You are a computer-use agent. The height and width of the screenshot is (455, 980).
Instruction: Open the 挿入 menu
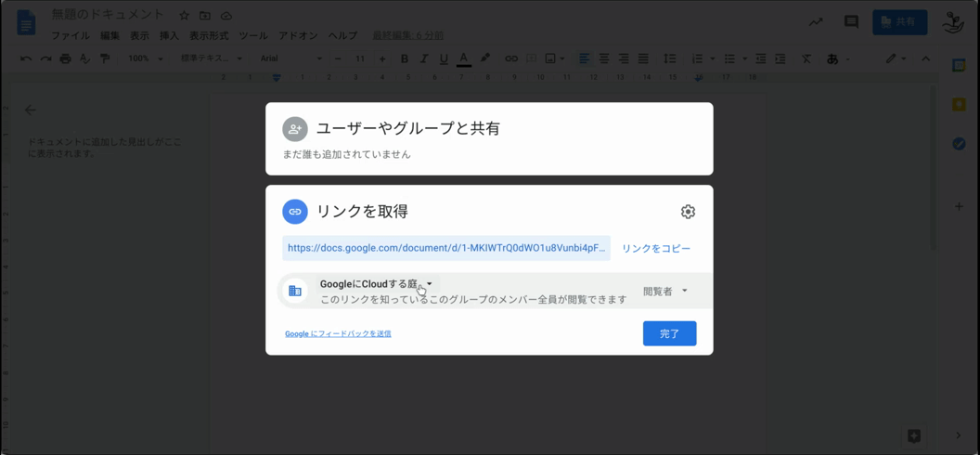point(170,35)
